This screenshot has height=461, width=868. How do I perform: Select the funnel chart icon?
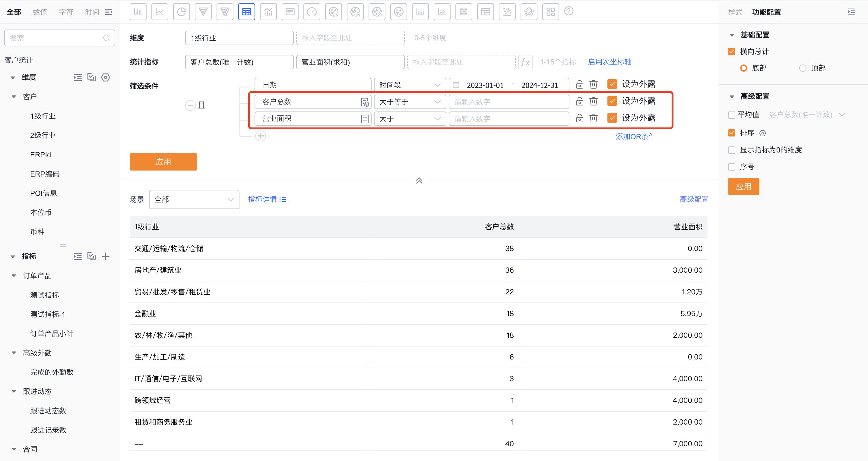pyautogui.click(x=203, y=11)
